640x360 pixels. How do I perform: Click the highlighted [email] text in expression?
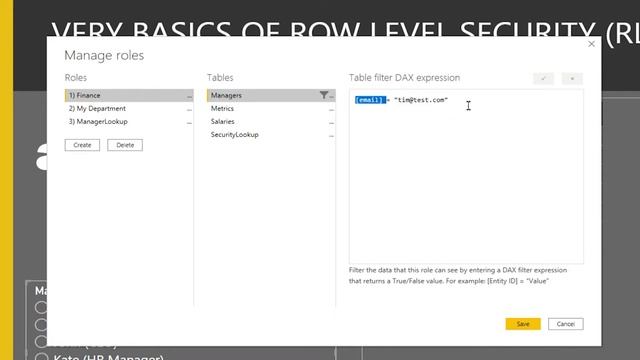click(x=370, y=100)
